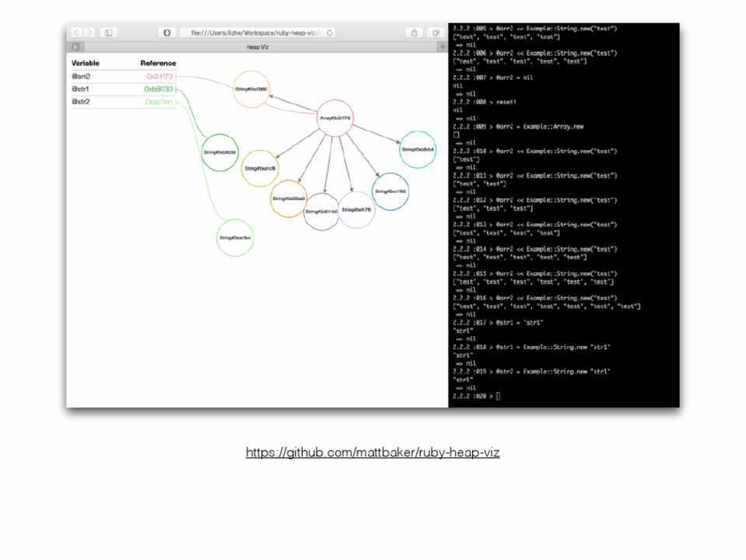Toggle the Safari sidebar button
This screenshot has height=560, width=746.
tap(109, 33)
